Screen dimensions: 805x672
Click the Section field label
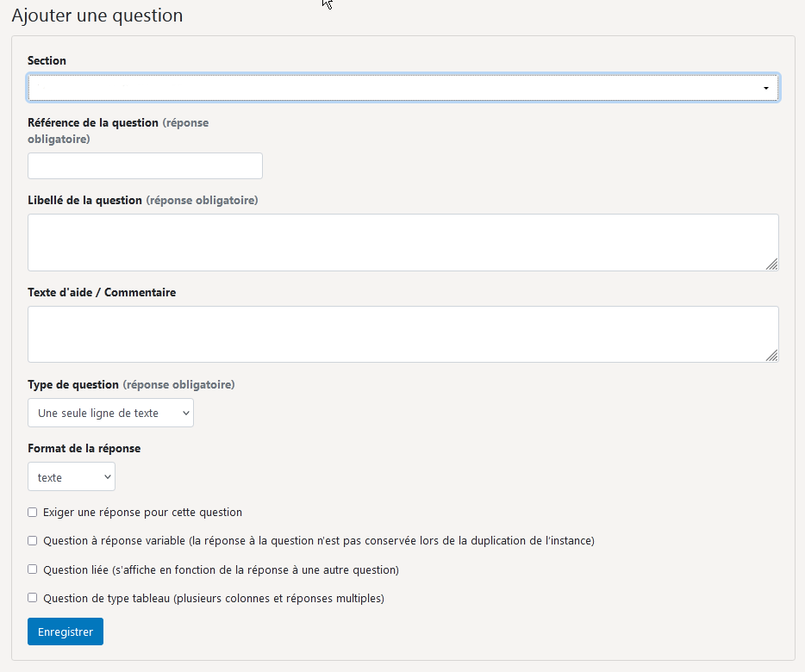coord(47,60)
